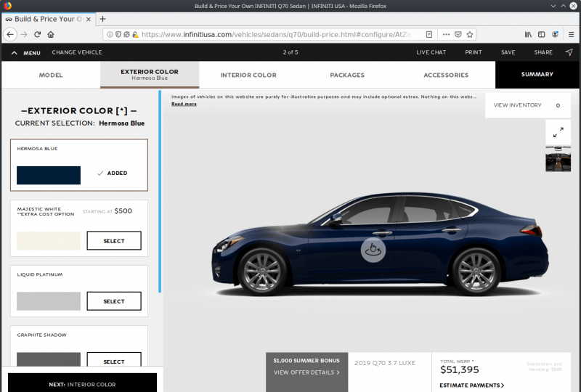Click the paper plane location icon
Image resolution: width=581 pixels, height=392 pixels.
(569, 52)
